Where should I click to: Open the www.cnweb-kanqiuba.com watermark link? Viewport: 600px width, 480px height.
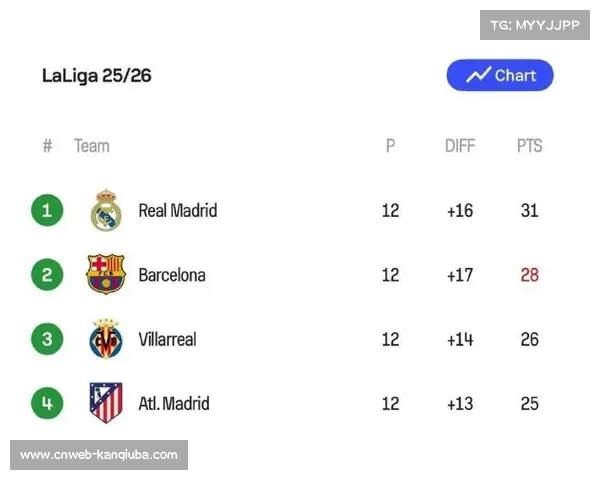[x=99, y=455]
